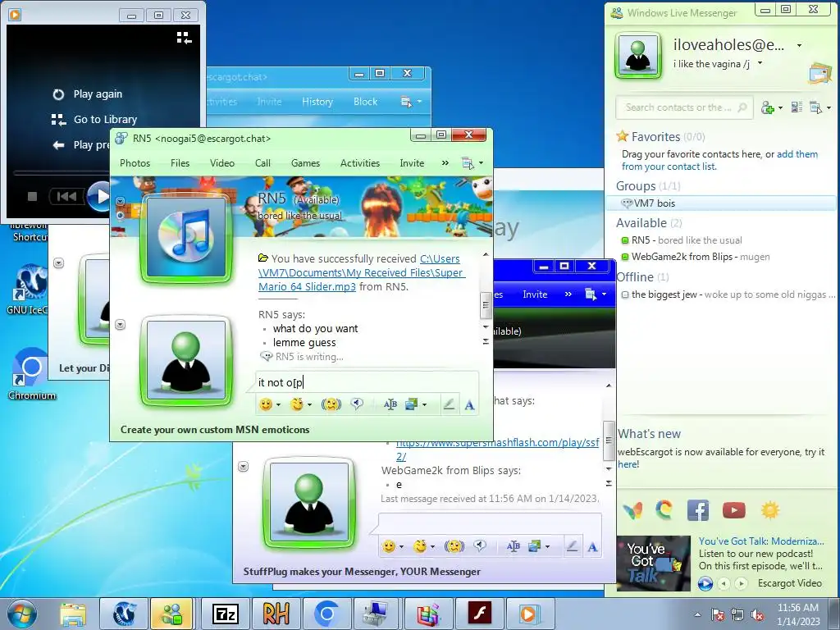Viewport: 840px width, 630px height.
Task: Select VM7 bois group in Messenger
Action: (720, 203)
